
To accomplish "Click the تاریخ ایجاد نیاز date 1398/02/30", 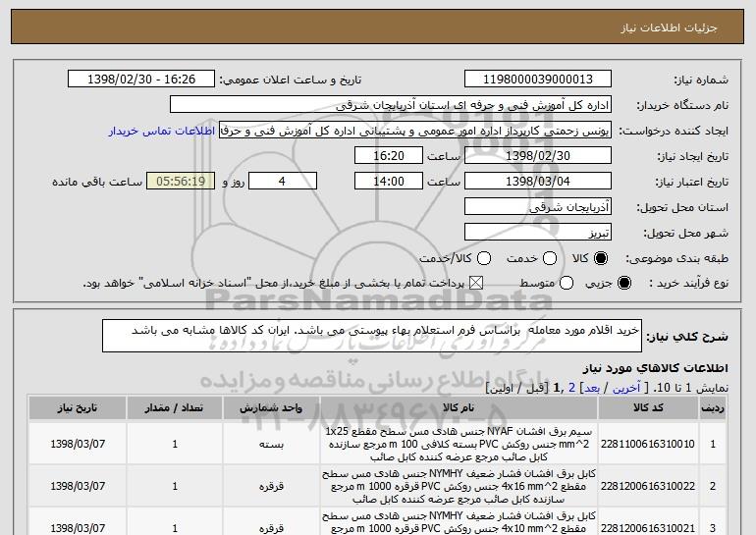I will (x=538, y=156).
